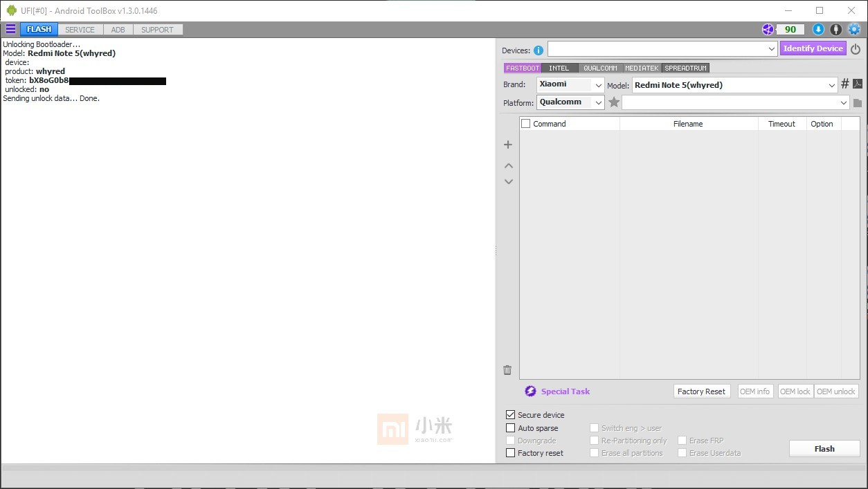The image size is (868, 489).
Task: Click the 90 counter field
Action: pyautogui.click(x=790, y=29)
